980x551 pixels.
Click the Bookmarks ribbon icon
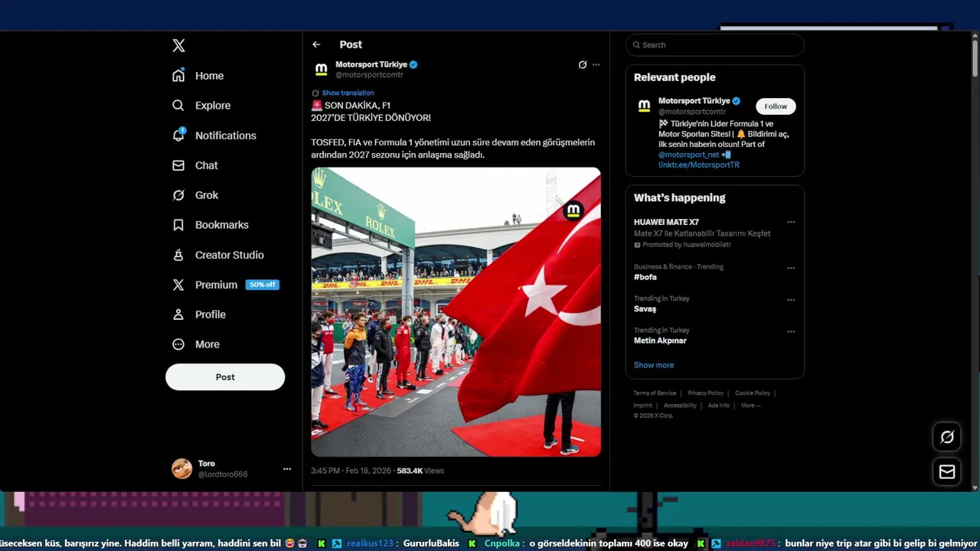(x=178, y=225)
